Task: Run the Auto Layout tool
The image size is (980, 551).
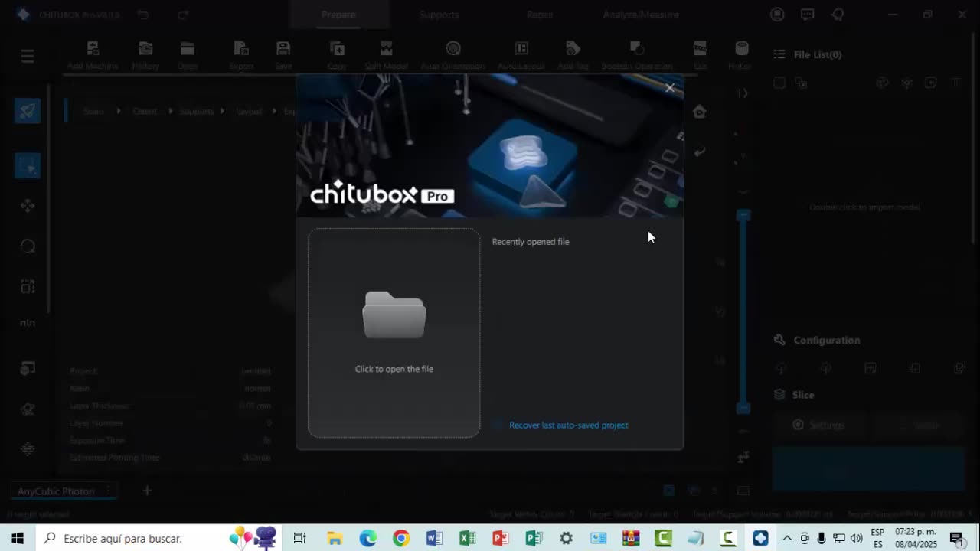Action: pyautogui.click(x=521, y=55)
